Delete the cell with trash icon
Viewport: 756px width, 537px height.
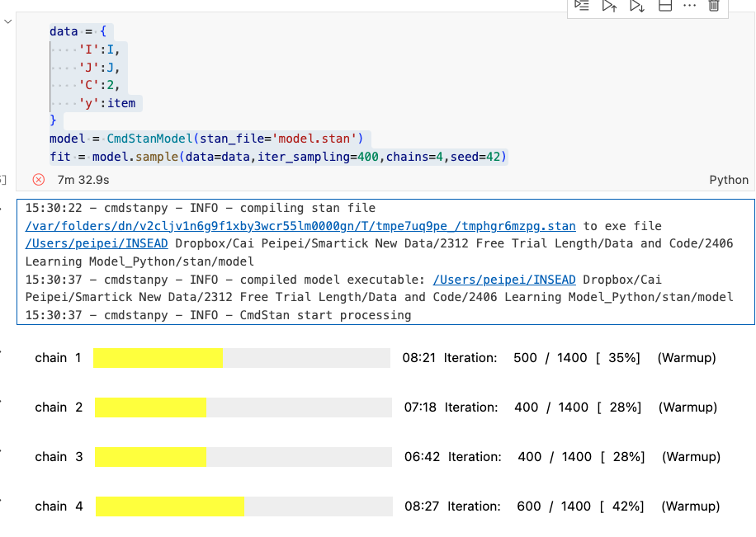click(x=714, y=6)
